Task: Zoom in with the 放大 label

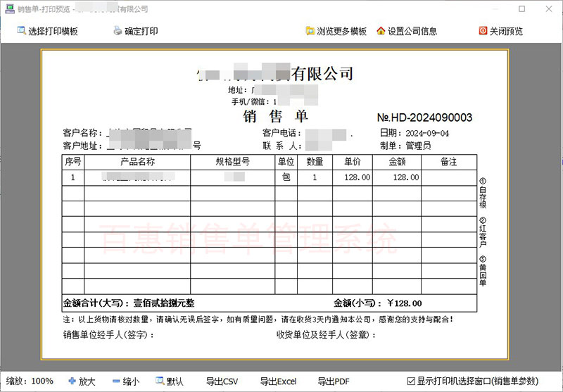Action: [x=87, y=381]
